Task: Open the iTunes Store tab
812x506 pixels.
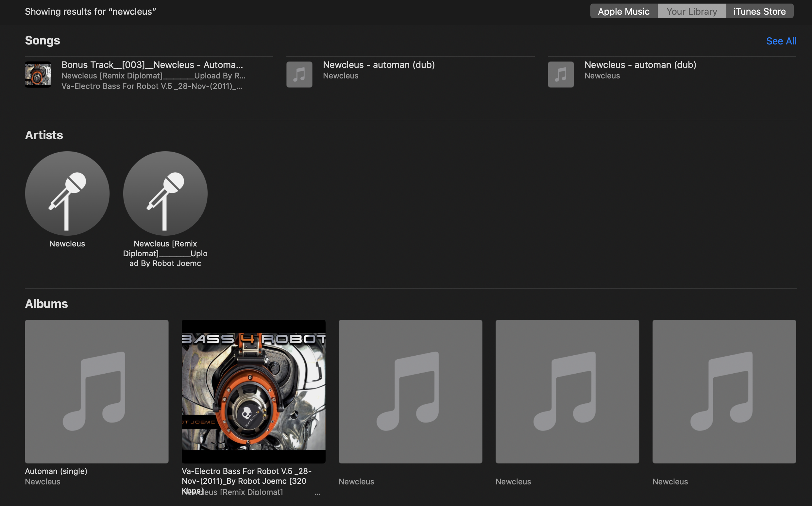Action: [x=759, y=11]
